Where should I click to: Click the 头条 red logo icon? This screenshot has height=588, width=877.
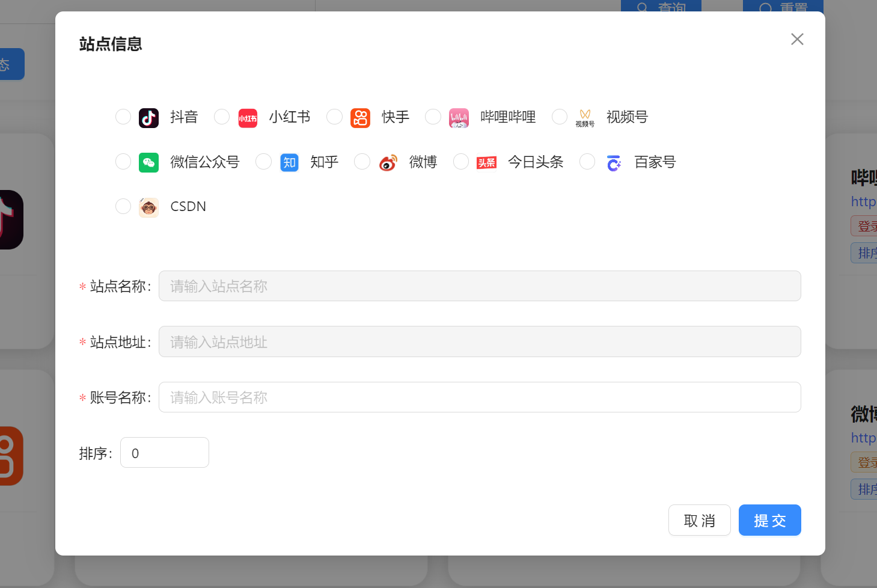click(487, 163)
